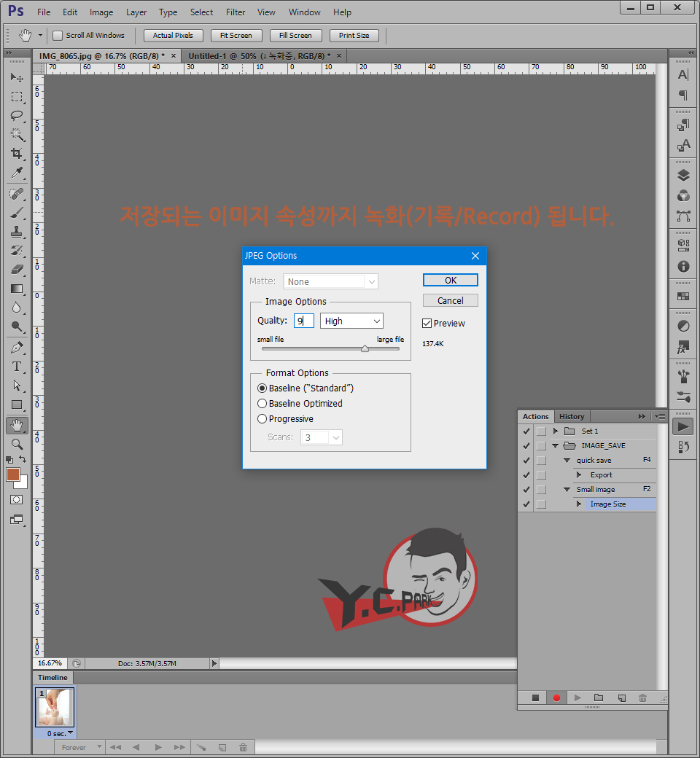Select the Quick Selection tool

tap(17, 134)
